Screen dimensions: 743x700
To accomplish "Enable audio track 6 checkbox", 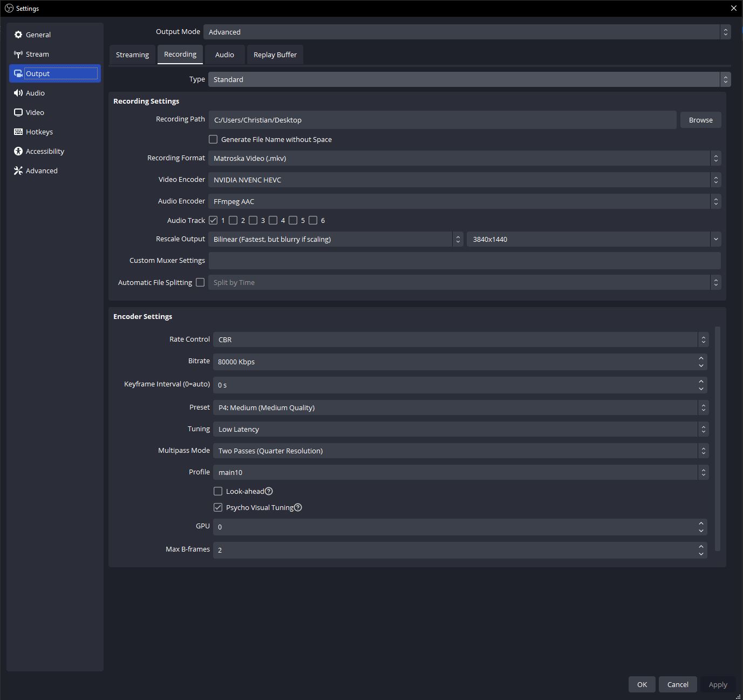I will [x=313, y=220].
